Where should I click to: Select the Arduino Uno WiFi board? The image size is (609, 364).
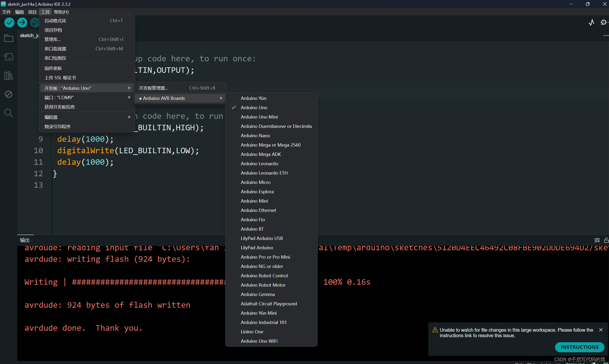coord(271,341)
